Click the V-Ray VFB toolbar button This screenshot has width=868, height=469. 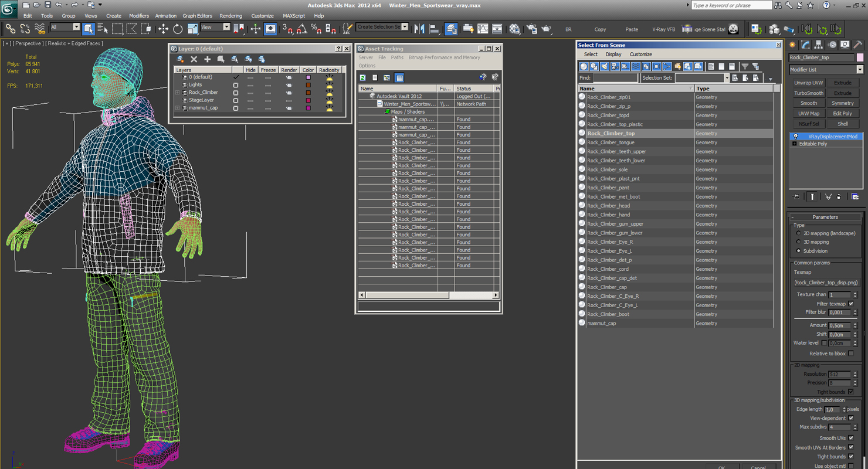(x=663, y=29)
